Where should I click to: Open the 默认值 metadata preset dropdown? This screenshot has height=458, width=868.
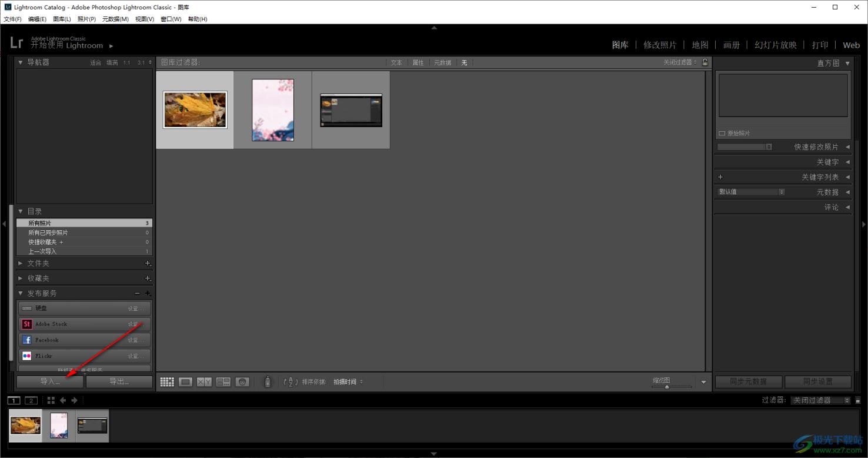751,192
